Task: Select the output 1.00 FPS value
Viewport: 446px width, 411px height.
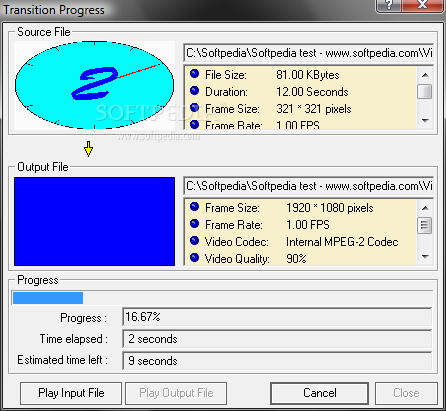Action: click(x=308, y=225)
